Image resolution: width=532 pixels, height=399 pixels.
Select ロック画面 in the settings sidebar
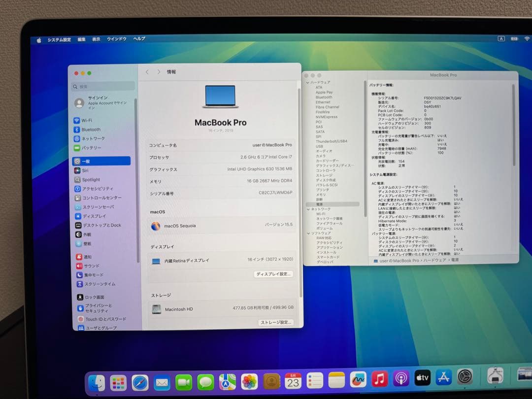point(91,297)
